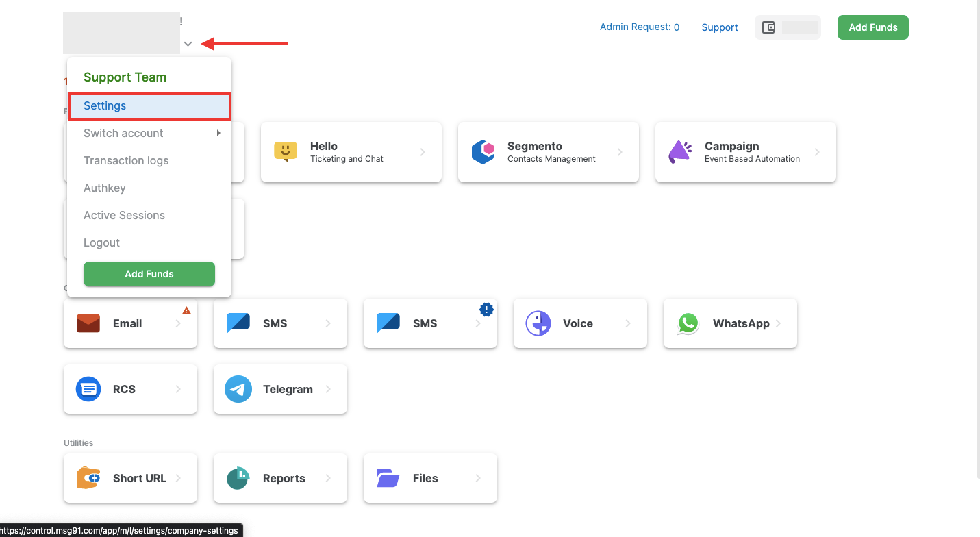Click the Support Team heading in menu
Image resolution: width=980 pixels, height=537 pixels.
(x=125, y=77)
